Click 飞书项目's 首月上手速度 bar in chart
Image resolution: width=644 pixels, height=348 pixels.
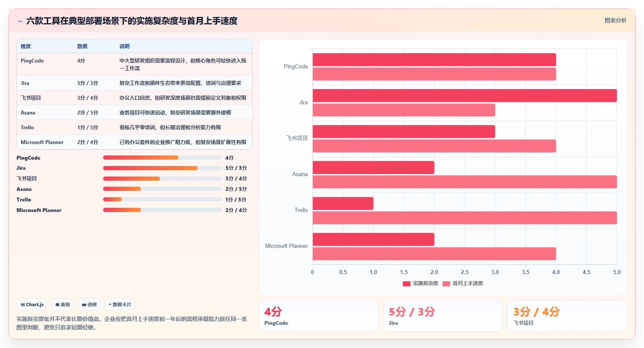point(434,146)
